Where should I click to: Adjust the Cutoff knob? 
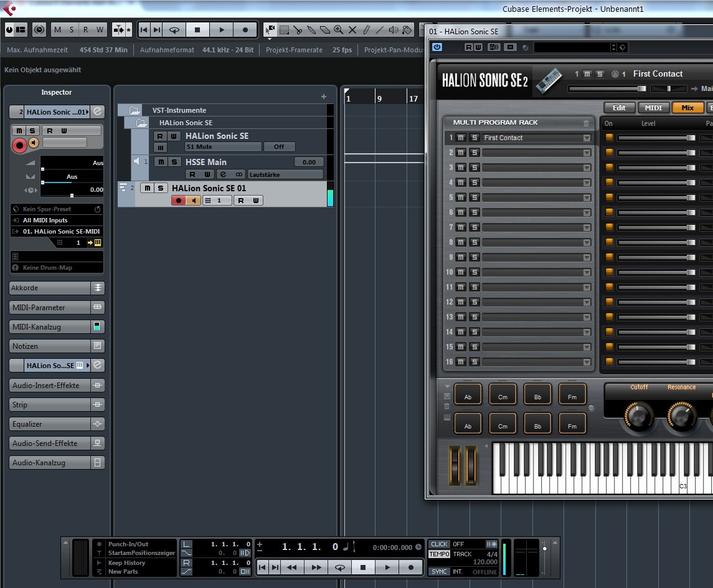pyautogui.click(x=638, y=415)
